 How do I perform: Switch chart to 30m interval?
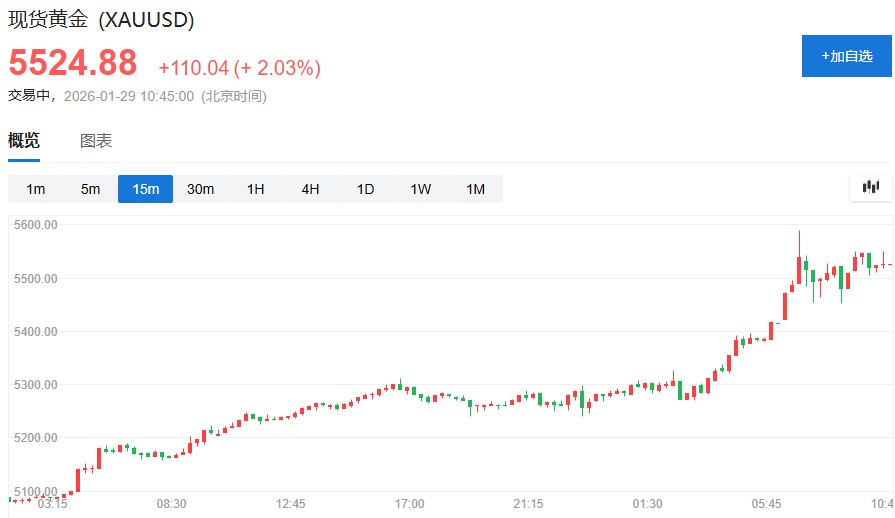point(200,189)
